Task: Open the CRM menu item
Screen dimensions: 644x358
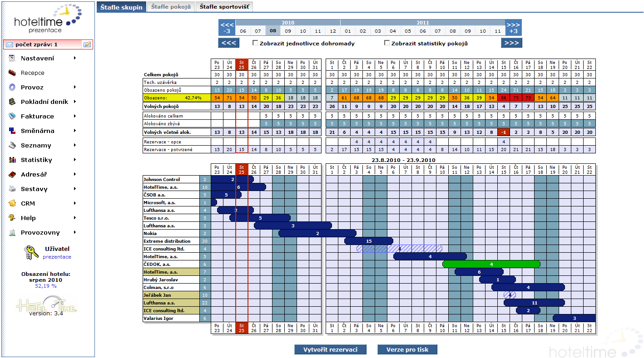Action: 28,203
